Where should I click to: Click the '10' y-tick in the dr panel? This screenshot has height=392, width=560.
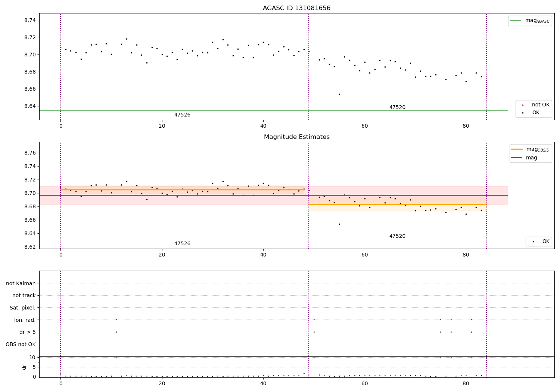(x=32, y=358)
